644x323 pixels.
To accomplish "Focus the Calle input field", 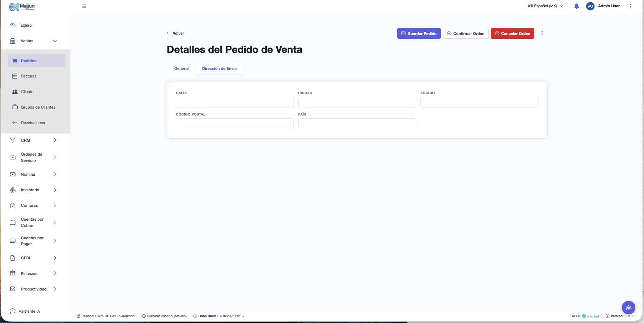I will coord(235,102).
